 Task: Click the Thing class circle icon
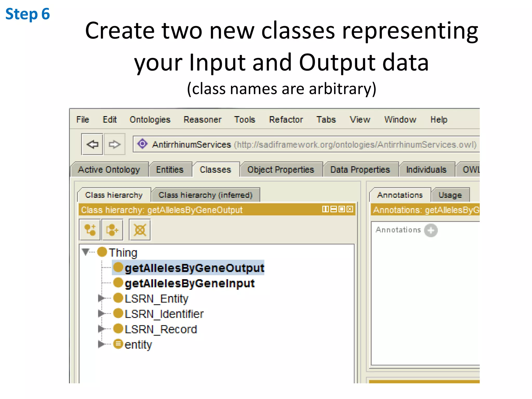tap(102, 252)
